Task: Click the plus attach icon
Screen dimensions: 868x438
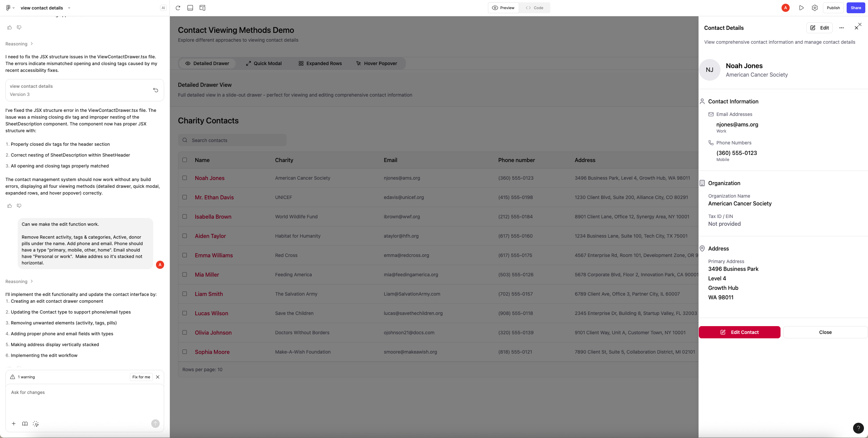Action: click(14, 424)
